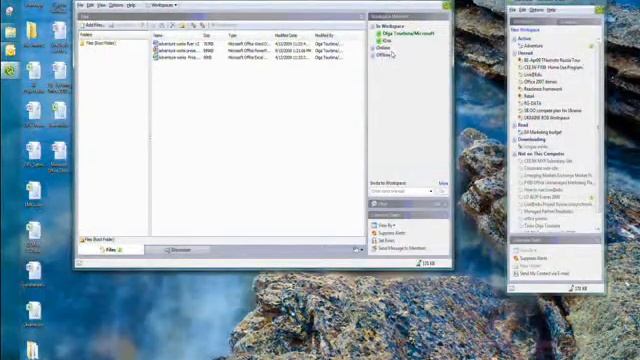
Task: Switch to the Files tool tab
Action: point(111,250)
